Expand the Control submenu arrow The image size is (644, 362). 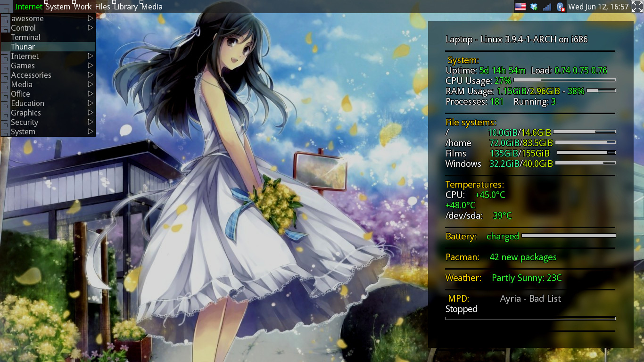pyautogui.click(x=91, y=28)
